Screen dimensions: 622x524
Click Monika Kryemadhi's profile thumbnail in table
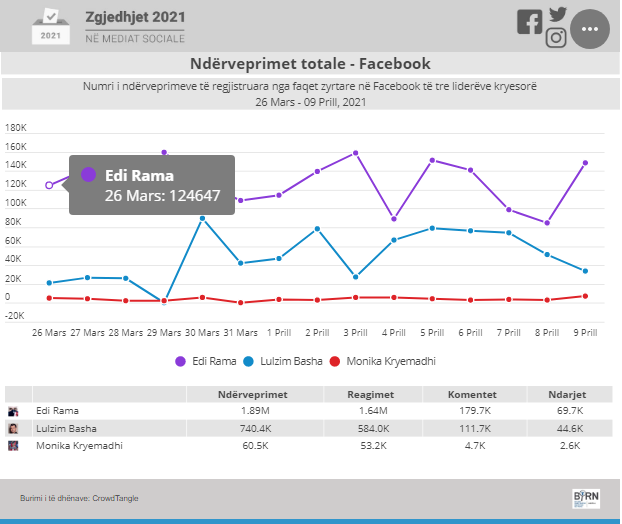(13, 446)
